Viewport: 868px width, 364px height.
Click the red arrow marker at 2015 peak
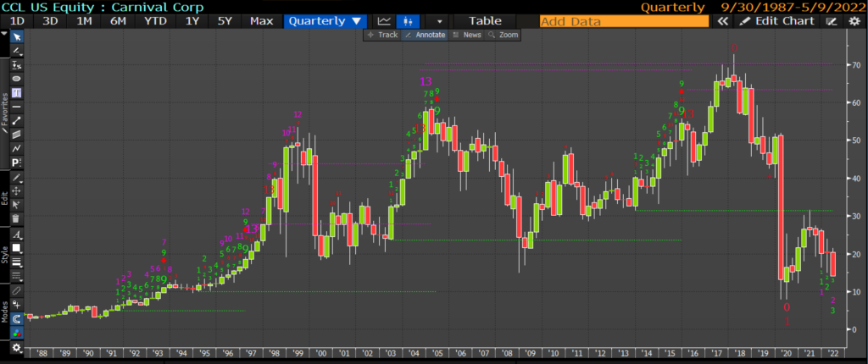click(x=682, y=91)
